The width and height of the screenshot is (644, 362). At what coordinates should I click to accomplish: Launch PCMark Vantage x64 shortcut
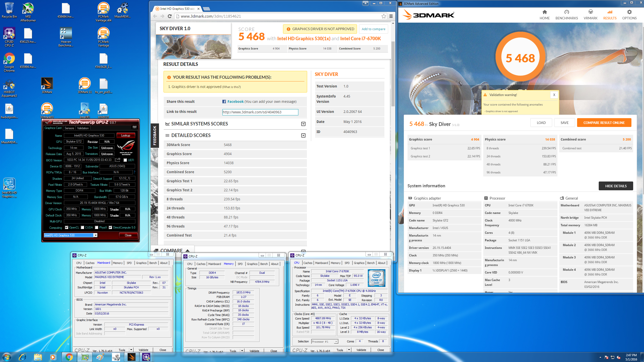click(x=103, y=12)
